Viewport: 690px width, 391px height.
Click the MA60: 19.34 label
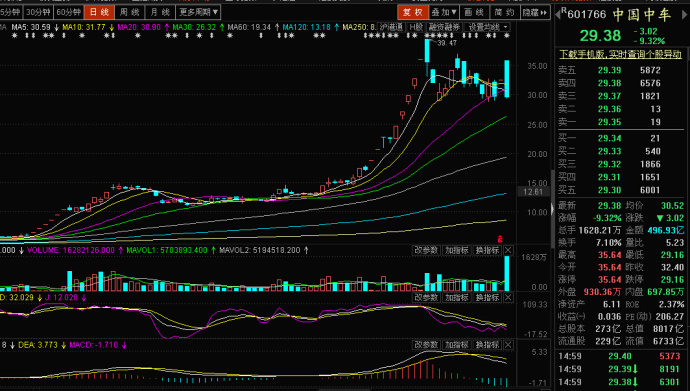(x=249, y=27)
